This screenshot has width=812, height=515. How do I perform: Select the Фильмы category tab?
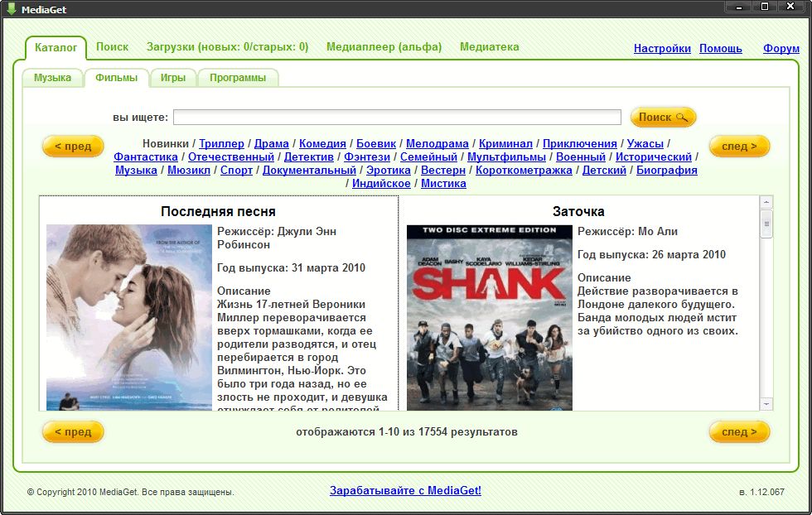[117, 78]
